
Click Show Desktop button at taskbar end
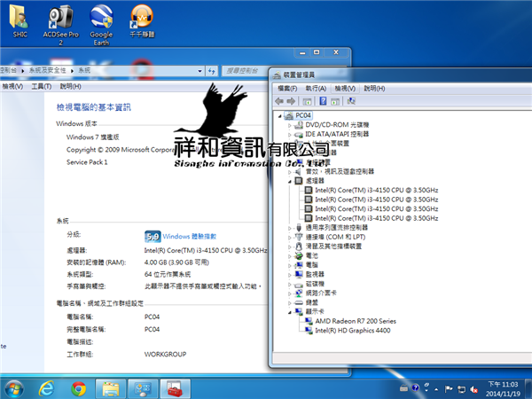tap(528, 389)
